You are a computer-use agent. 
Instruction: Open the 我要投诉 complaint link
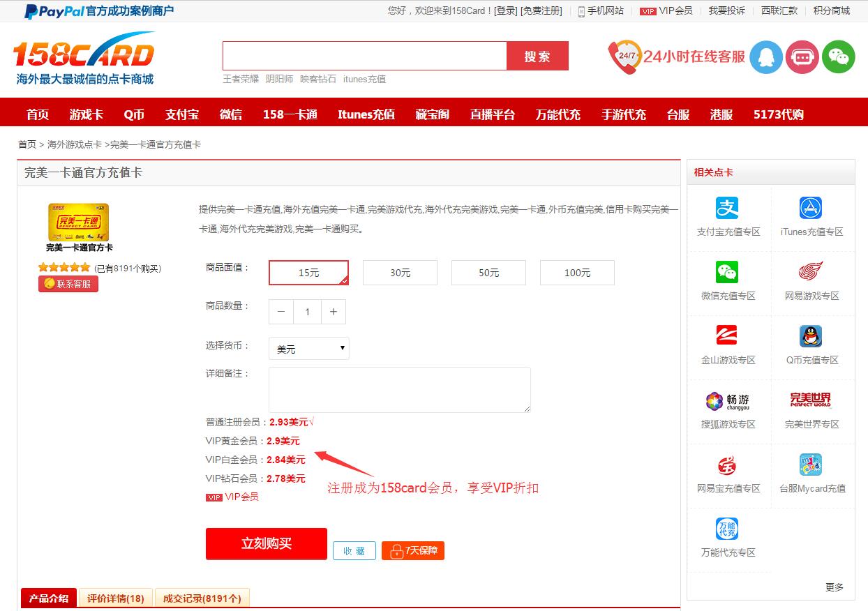[727, 10]
